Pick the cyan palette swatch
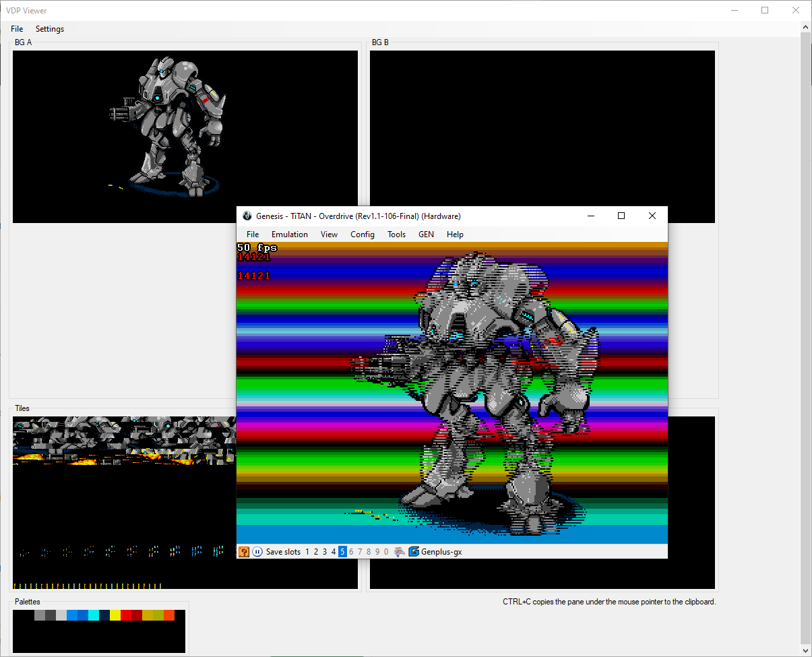 (94, 615)
